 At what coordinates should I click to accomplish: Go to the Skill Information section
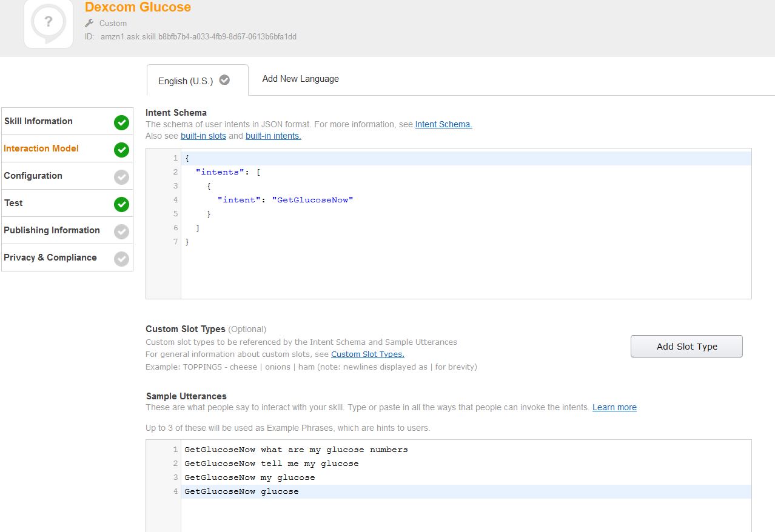(x=38, y=121)
